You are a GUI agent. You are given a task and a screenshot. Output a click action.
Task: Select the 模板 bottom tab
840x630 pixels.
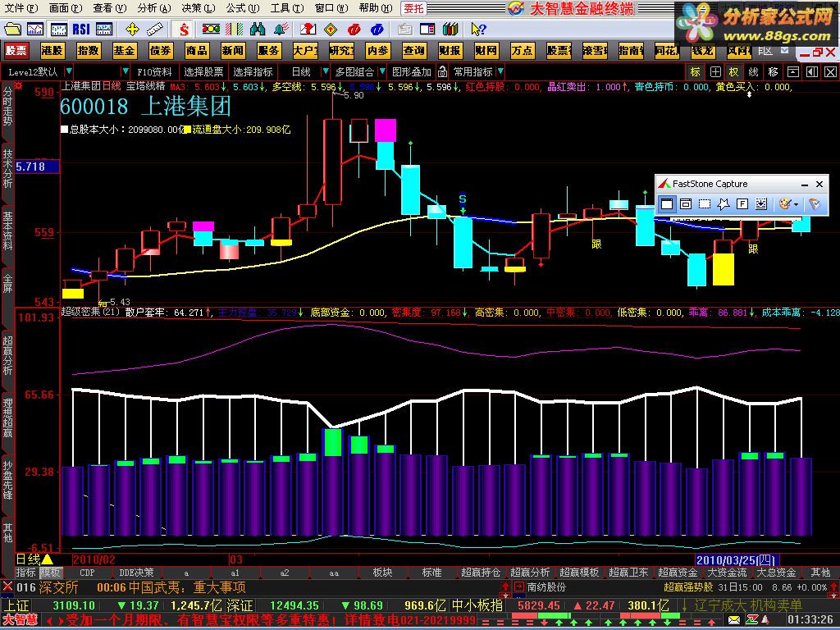50,573
